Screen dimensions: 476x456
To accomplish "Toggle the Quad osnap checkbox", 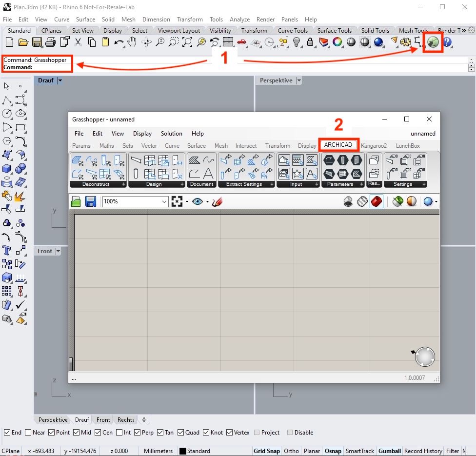I will pyautogui.click(x=180, y=432).
